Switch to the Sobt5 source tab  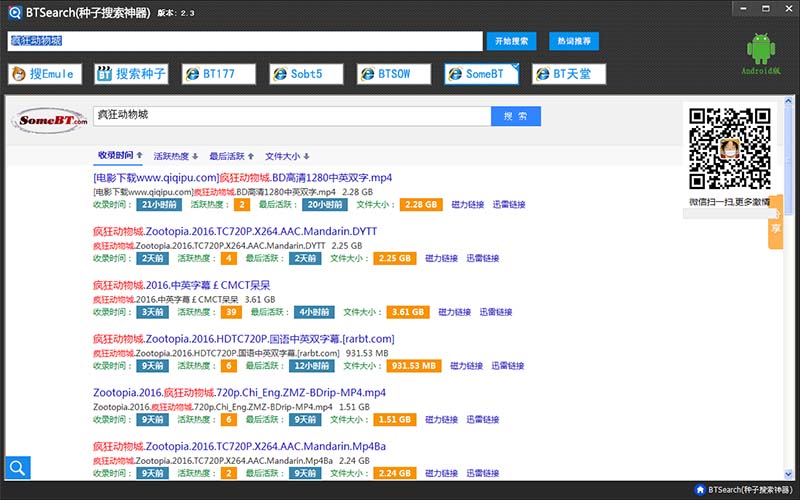pos(306,74)
